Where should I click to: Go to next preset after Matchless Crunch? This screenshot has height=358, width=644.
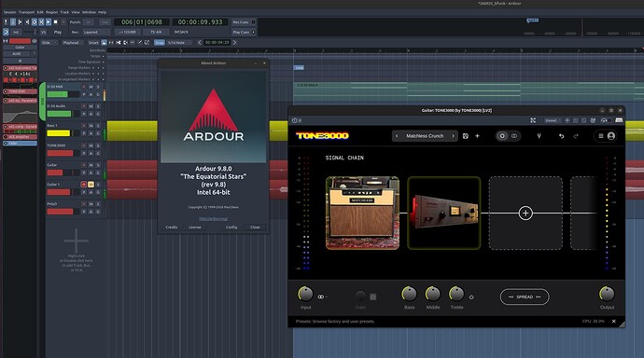click(453, 136)
